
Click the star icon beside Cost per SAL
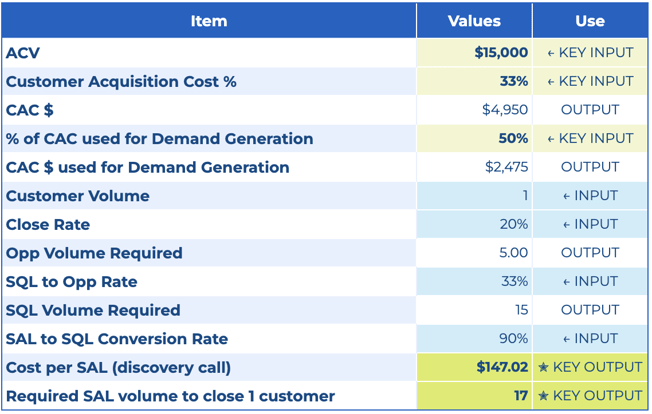[x=543, y=367]
